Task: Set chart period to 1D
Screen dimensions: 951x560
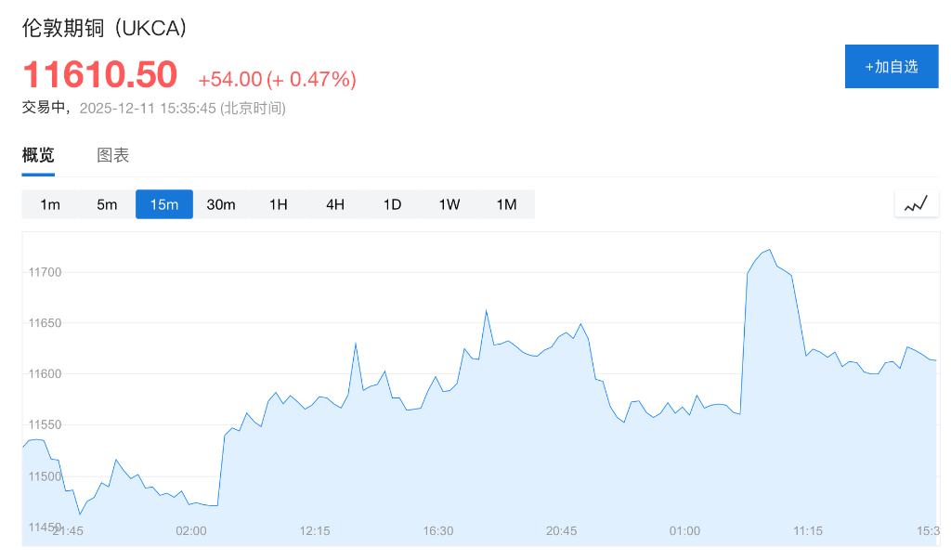Action: [x=392, y=204]
